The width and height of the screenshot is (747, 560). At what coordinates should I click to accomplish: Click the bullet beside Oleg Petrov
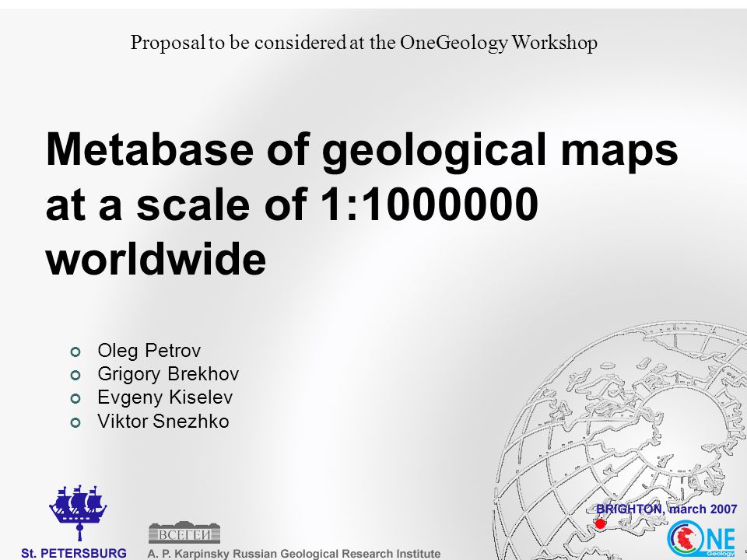(75, 352)
